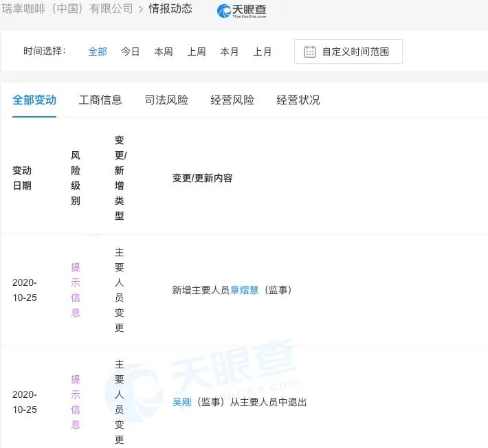The width and height of the screenshot is (488, 448).
Task: Click 变更/更新/新增类型 column header
Action: tap(120, 178)
